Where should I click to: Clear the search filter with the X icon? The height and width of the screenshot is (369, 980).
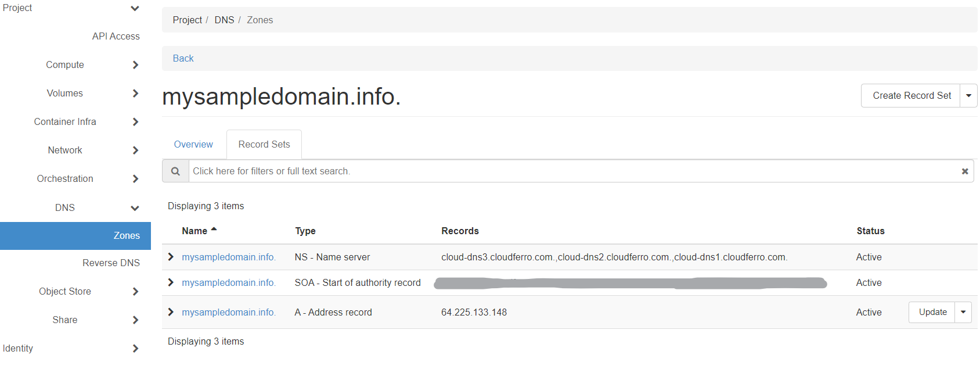(x=964, y=171)
